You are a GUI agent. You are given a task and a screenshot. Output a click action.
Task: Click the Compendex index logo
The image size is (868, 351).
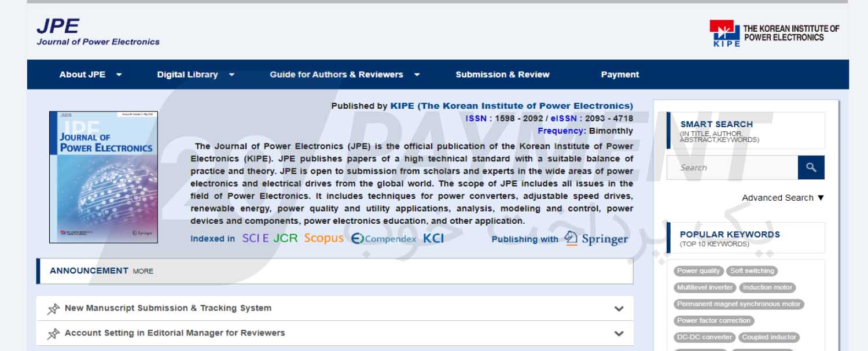[384, 238]
